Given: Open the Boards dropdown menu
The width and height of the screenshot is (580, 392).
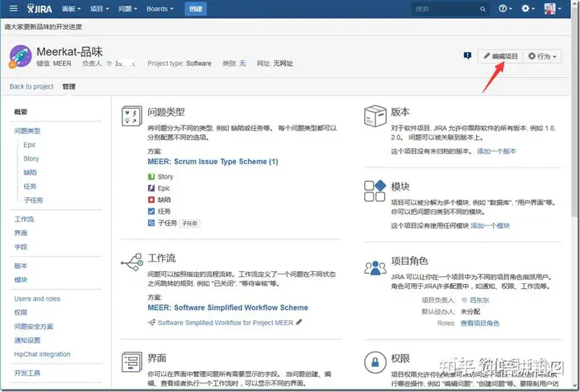Looking at the screenshot, I should (159, 9).
